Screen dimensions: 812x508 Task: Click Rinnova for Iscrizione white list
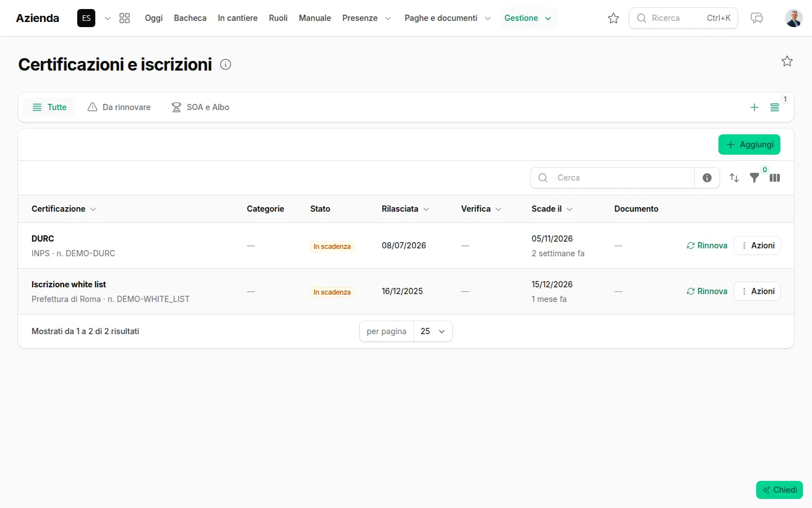[x=707, y=291]
